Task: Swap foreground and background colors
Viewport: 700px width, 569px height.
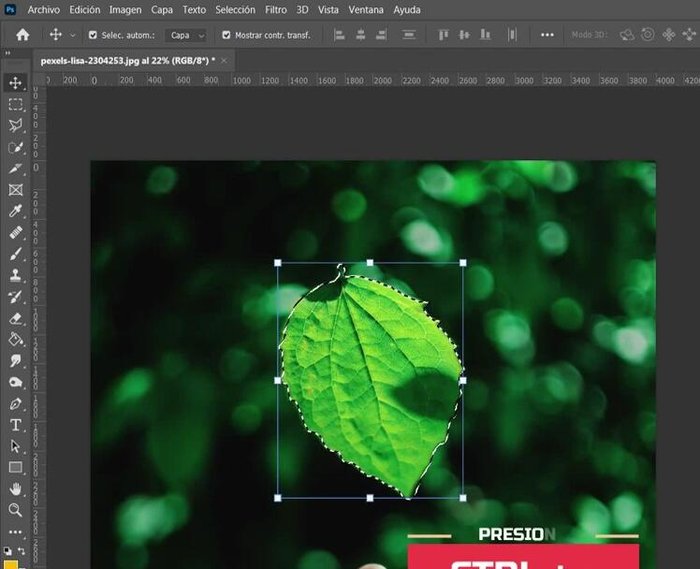Action: [x=21, y=551]
